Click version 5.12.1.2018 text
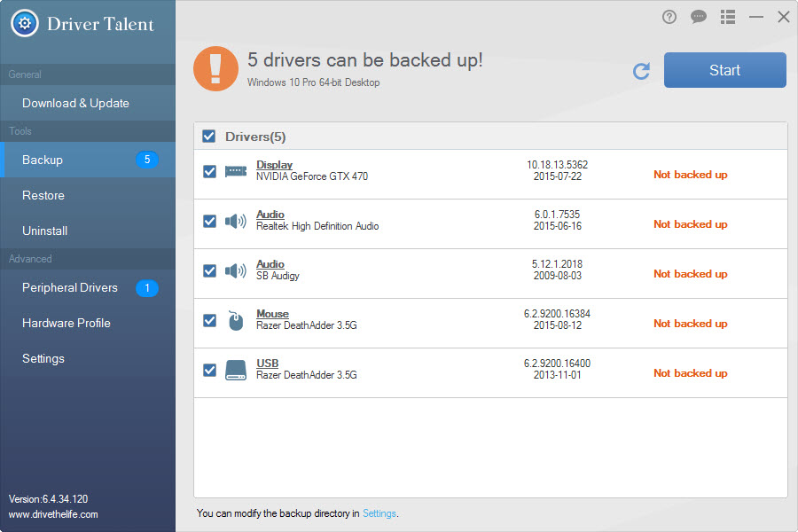 558,264
